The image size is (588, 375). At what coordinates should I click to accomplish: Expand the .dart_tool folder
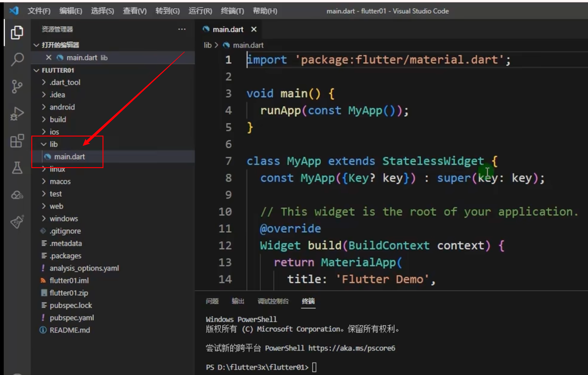pos(44,82)
